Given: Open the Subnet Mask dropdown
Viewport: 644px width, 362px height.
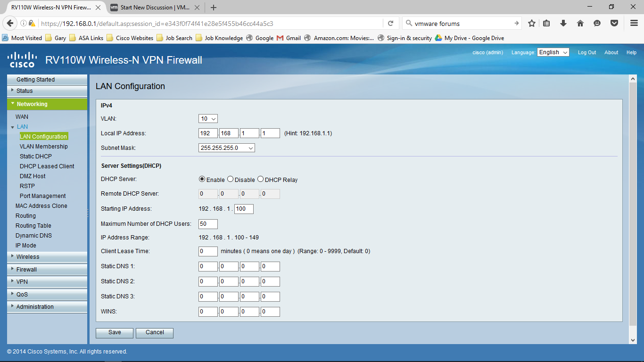Looking at the screenshot, I should click(226, 148).
